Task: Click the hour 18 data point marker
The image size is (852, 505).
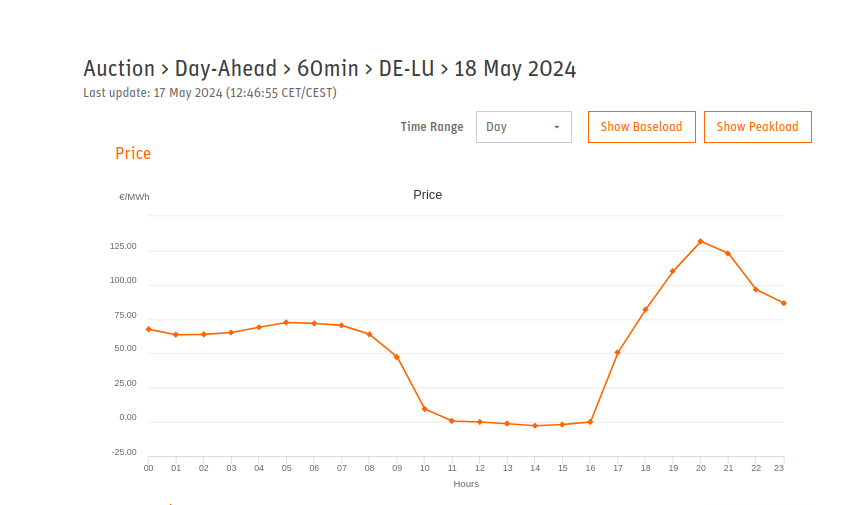Action: pyautogui.click(x=646, y=310)
